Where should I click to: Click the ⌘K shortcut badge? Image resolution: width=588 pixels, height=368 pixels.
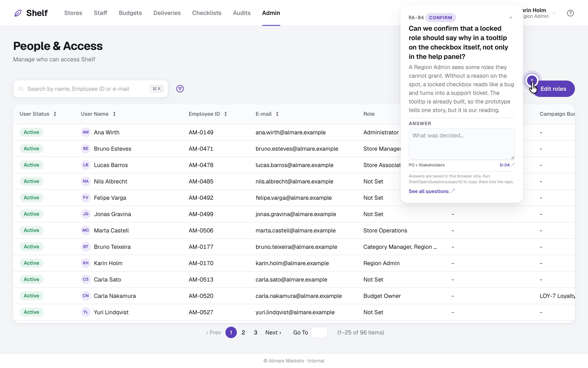point(156,89)
